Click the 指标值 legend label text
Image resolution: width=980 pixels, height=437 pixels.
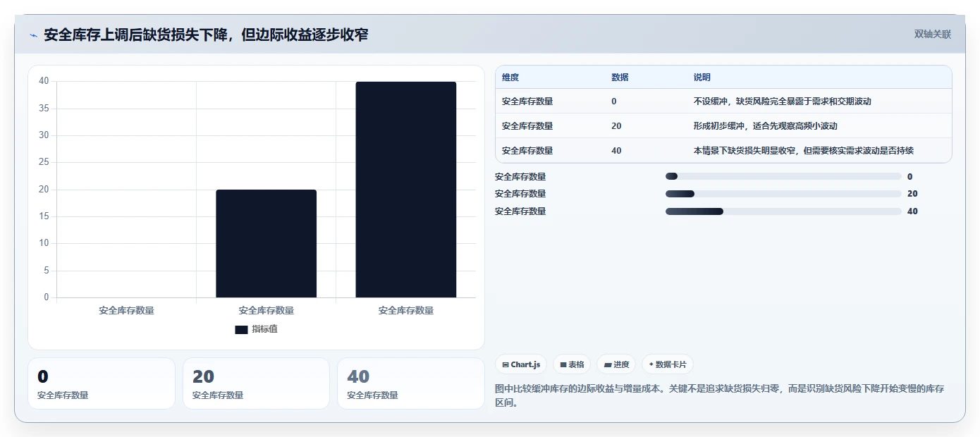pos(265,329)
